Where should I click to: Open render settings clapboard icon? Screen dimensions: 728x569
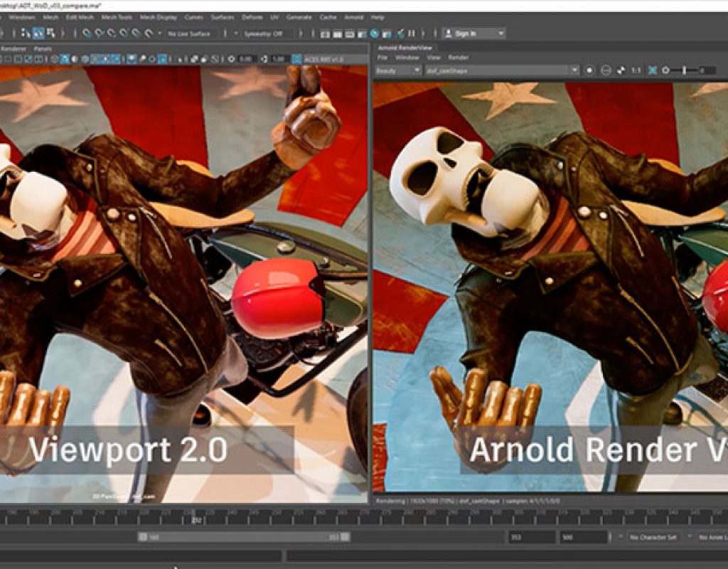click(x=362, y=34)
